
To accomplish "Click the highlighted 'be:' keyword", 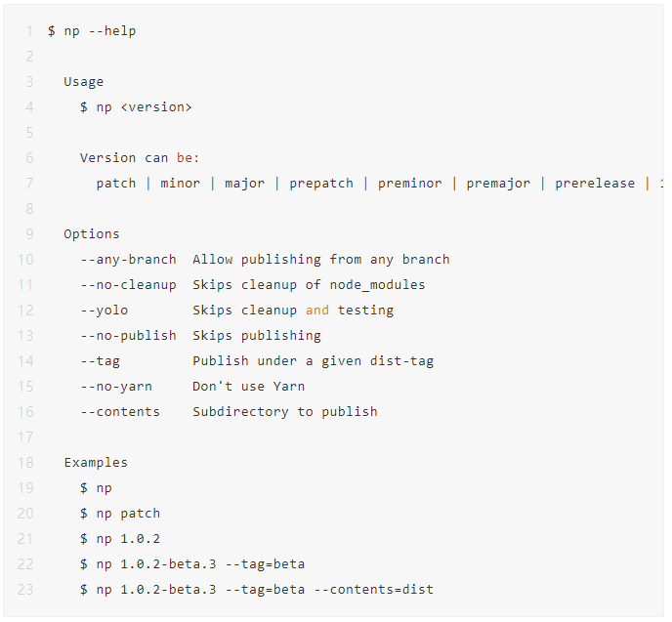I will tap(189, 157).
